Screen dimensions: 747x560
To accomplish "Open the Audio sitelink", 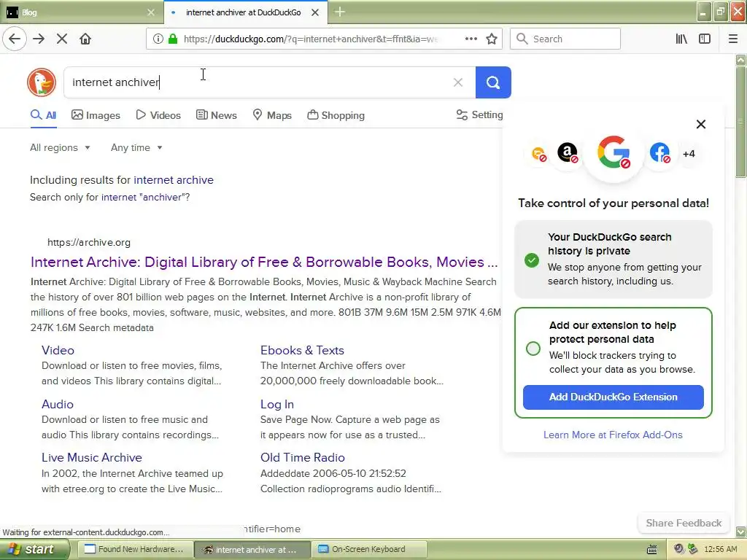I will pyautogui.click(x=57, y=404).
